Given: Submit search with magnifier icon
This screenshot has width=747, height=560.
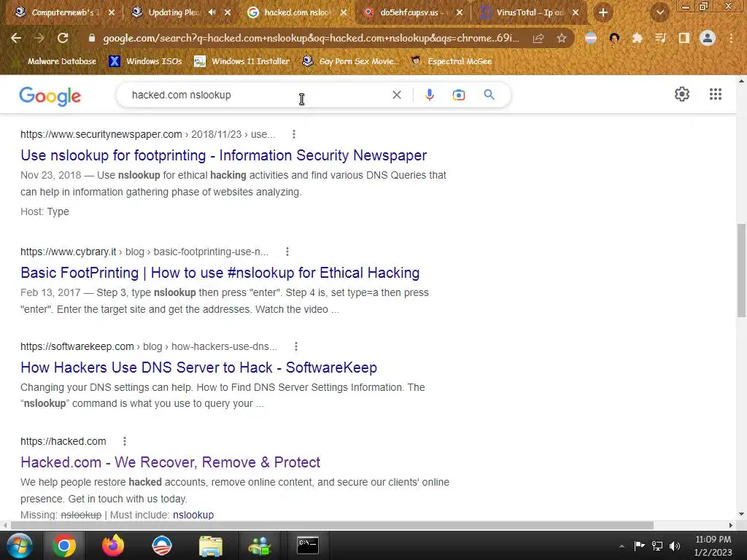Looking at the screenshot, I should [x=489, y=95].
